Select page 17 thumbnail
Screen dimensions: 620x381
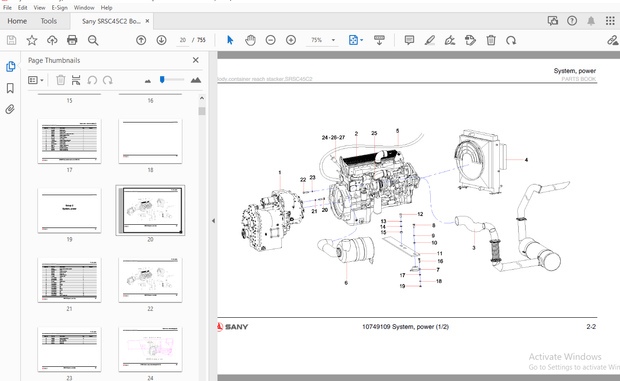[x=69, y=141]
